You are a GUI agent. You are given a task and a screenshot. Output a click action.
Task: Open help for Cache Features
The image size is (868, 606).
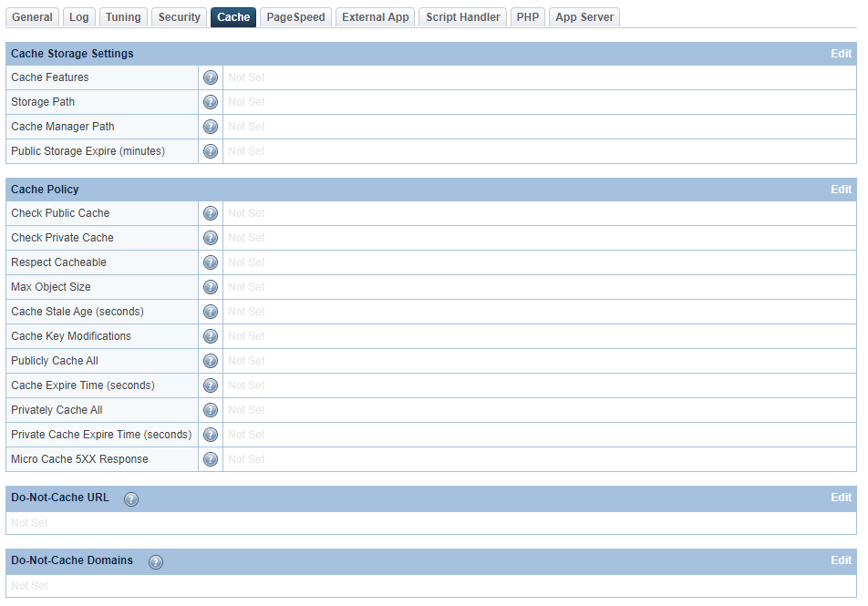click(x=211, y=77)
